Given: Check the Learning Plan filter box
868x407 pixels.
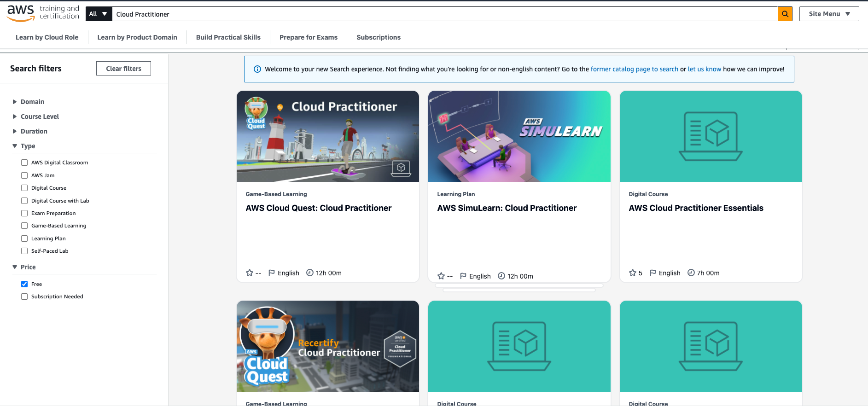Looking at the screenshot, I should coord(24,238).
